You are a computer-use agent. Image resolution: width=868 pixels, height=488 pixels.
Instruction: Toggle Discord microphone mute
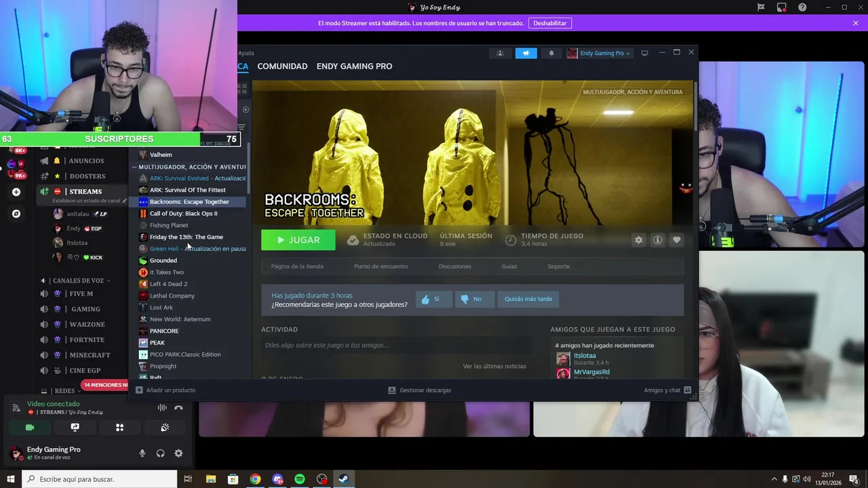tap(142, 453)
